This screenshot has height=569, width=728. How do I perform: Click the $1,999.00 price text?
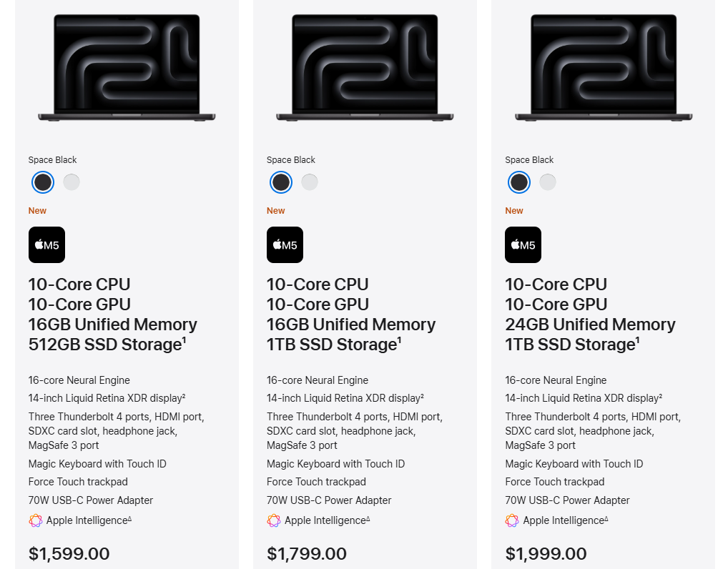[x=546, y=554]
